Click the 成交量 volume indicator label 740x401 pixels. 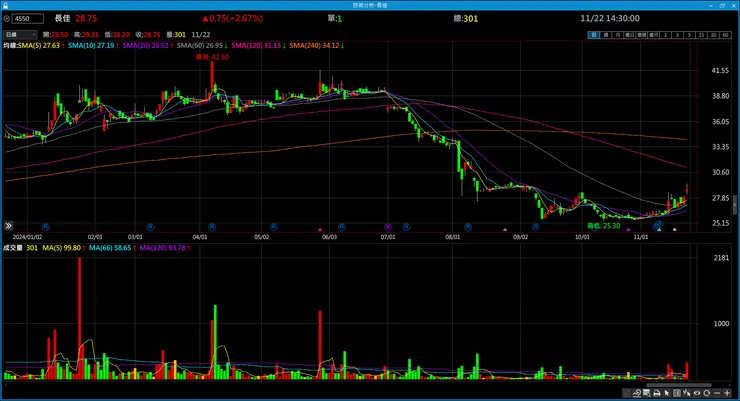click(x=13, y=248)
